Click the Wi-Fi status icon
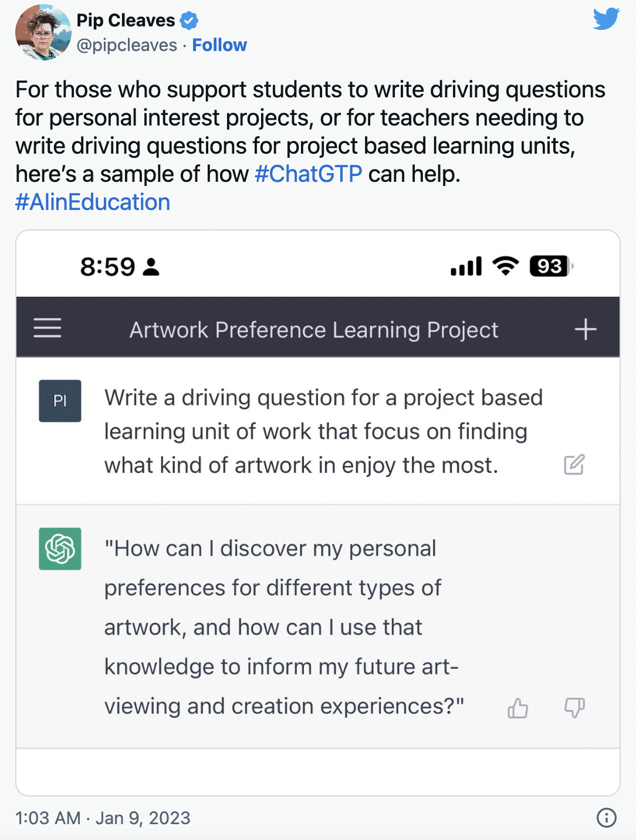The height and width of the screenshot is (840, 636). point(506,266)
